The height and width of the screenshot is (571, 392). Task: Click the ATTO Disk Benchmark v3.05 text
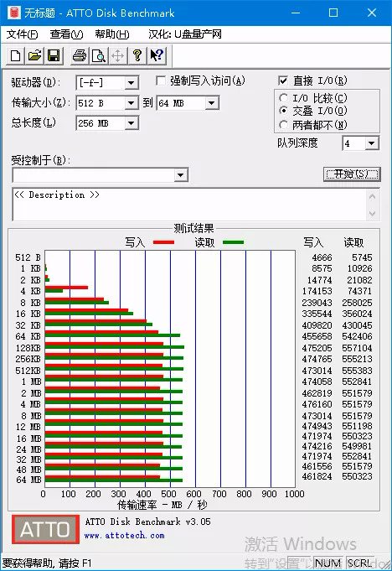[x=147, y=522]
